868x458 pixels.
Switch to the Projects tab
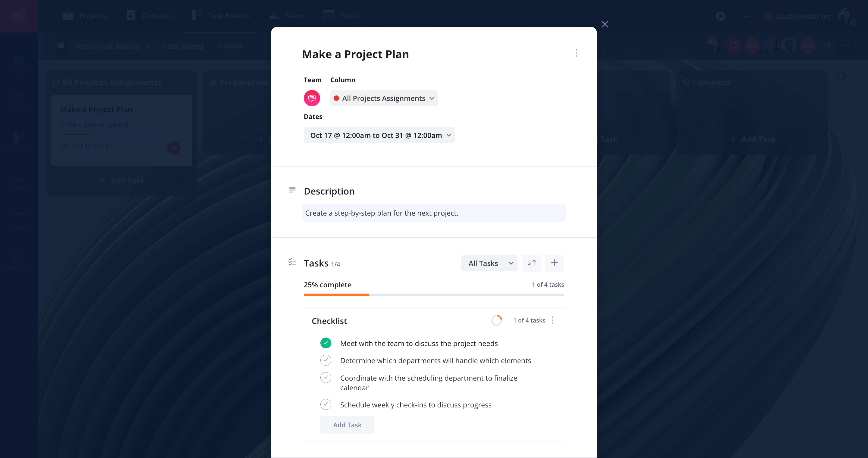[x=84, y=15]
